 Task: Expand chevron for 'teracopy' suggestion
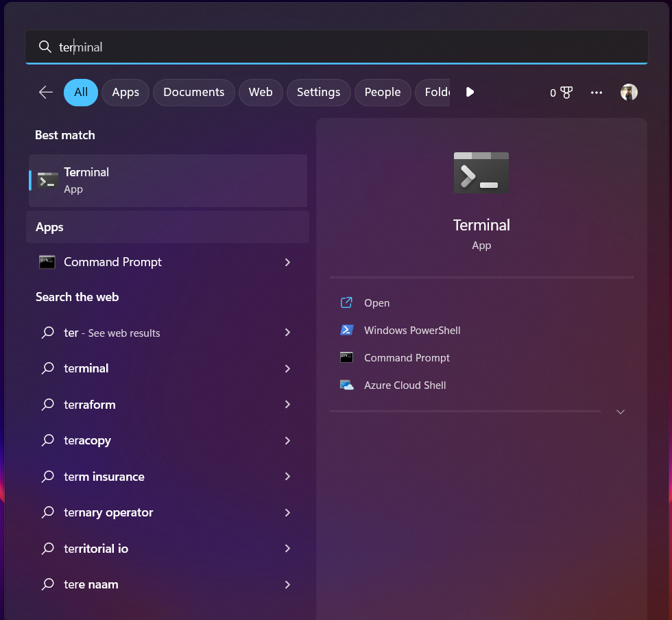click(287, 440)
